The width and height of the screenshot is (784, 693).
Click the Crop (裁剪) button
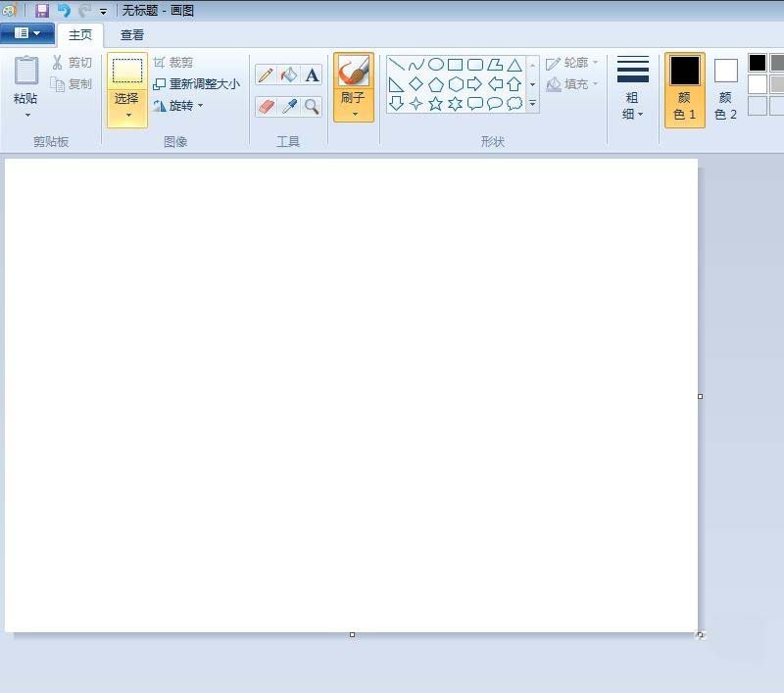173,63
